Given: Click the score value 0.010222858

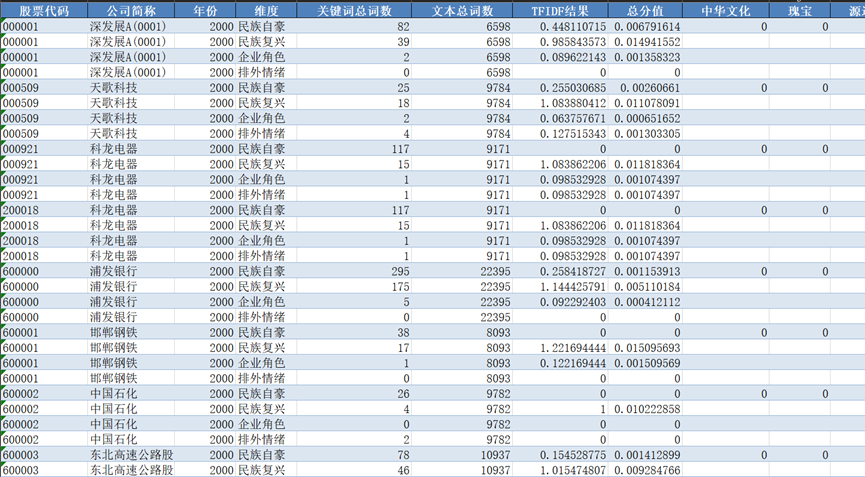Looking at the screenshot, I should click(645, 409).
